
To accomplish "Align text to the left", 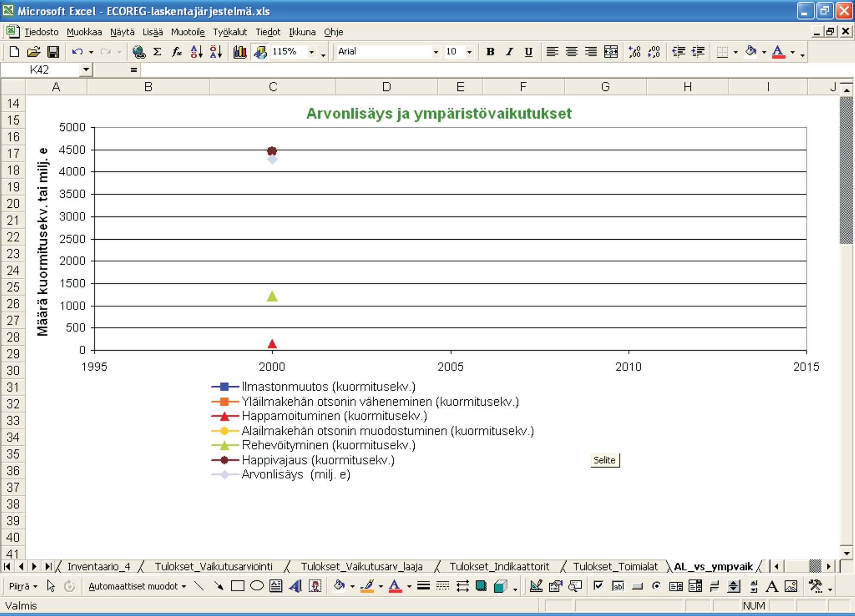I will tap(552, 52).
